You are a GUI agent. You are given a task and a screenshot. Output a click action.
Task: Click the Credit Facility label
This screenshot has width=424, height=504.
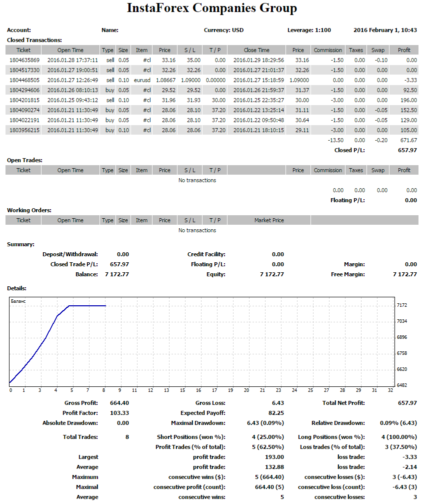coord(206,254)
